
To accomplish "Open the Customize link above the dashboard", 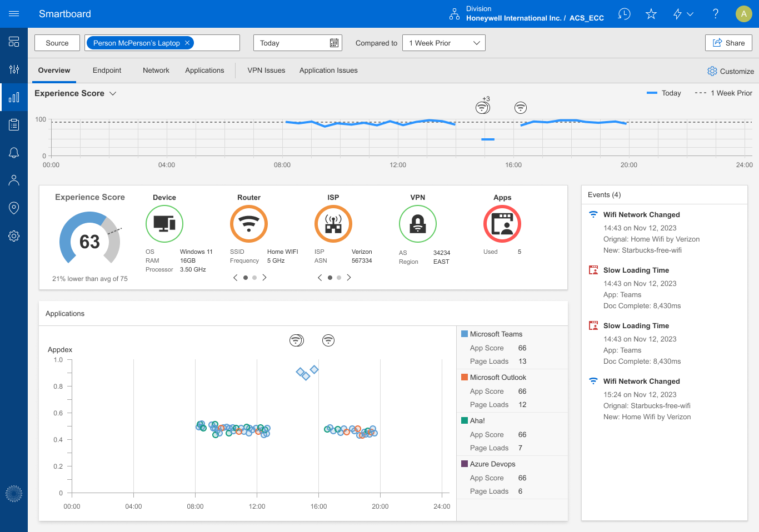I will (731, 71).
